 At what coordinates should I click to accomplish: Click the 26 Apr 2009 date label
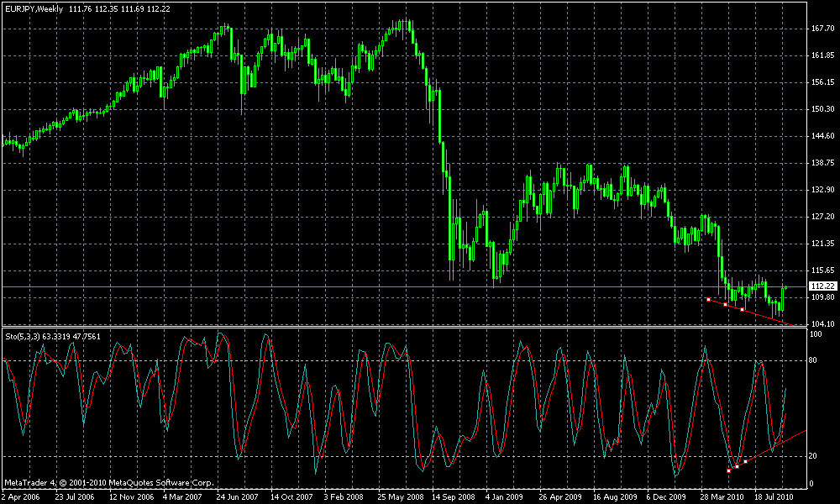[x=559, y=496]
